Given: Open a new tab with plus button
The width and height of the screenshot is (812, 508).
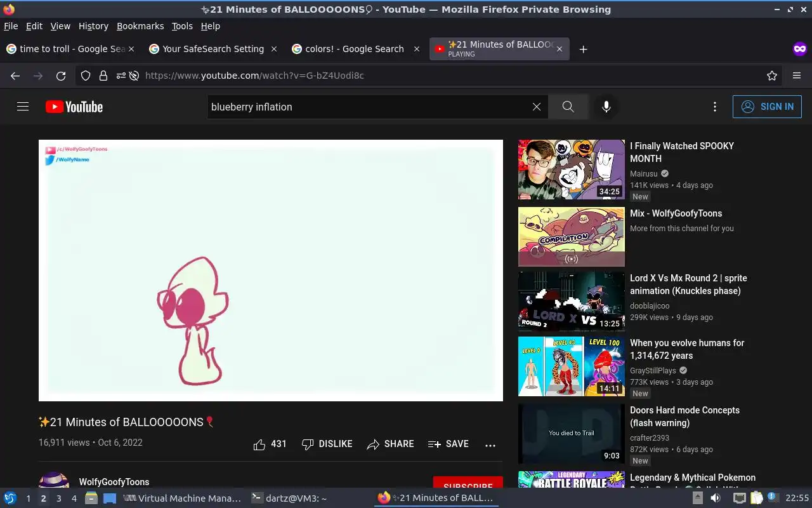Looking at the screenshot, I should tap(583, 49).
